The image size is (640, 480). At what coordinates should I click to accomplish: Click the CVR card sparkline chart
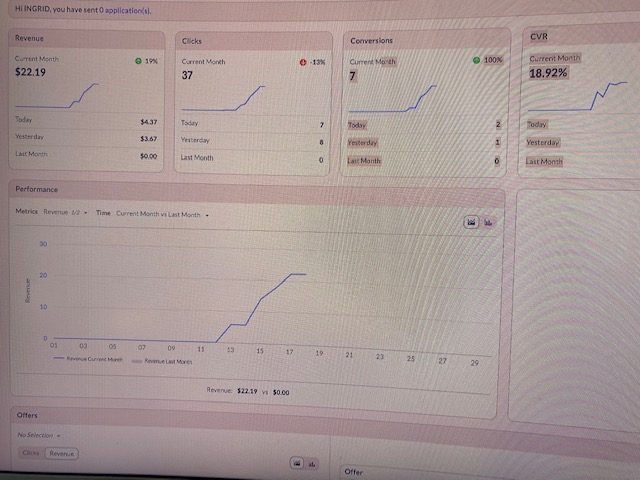[578, 97]
